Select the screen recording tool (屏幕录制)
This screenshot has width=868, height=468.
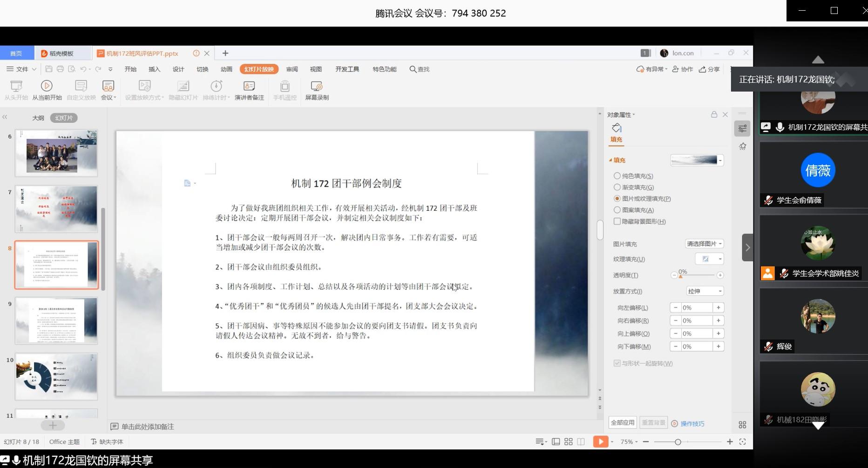click(316, 90)
